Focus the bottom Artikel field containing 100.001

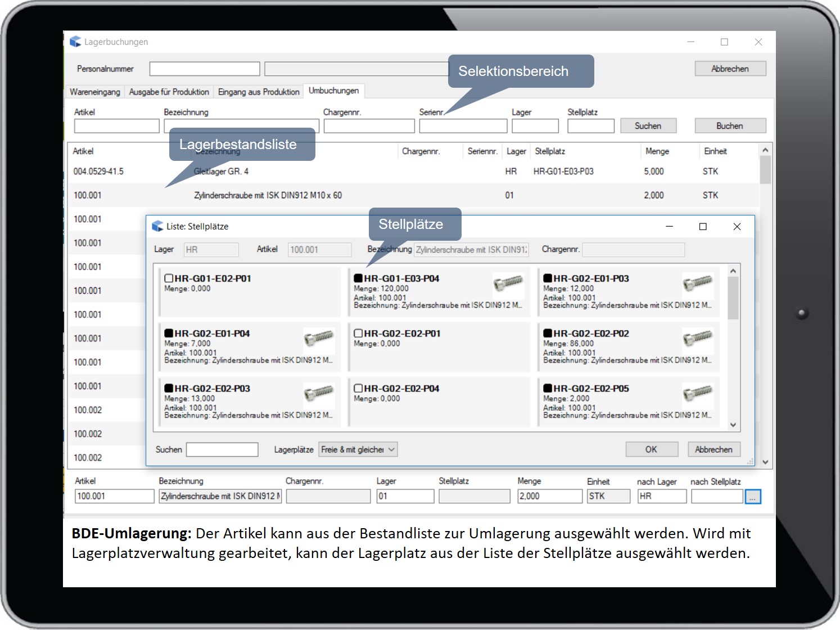[x=115, y=496]
